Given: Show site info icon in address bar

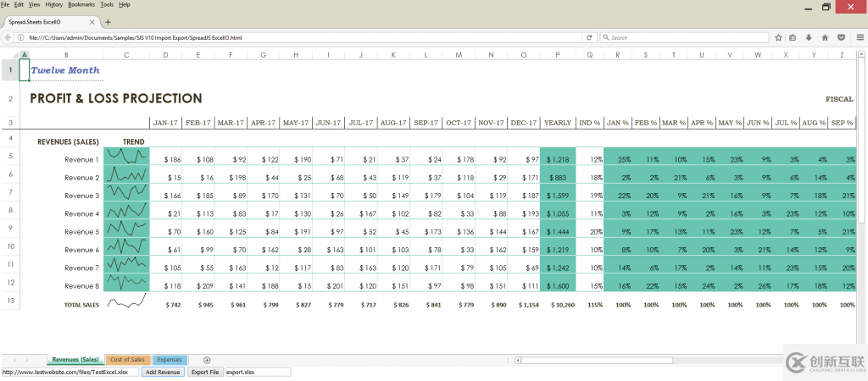Looking at the screenshot, I should tap(20, 37).
